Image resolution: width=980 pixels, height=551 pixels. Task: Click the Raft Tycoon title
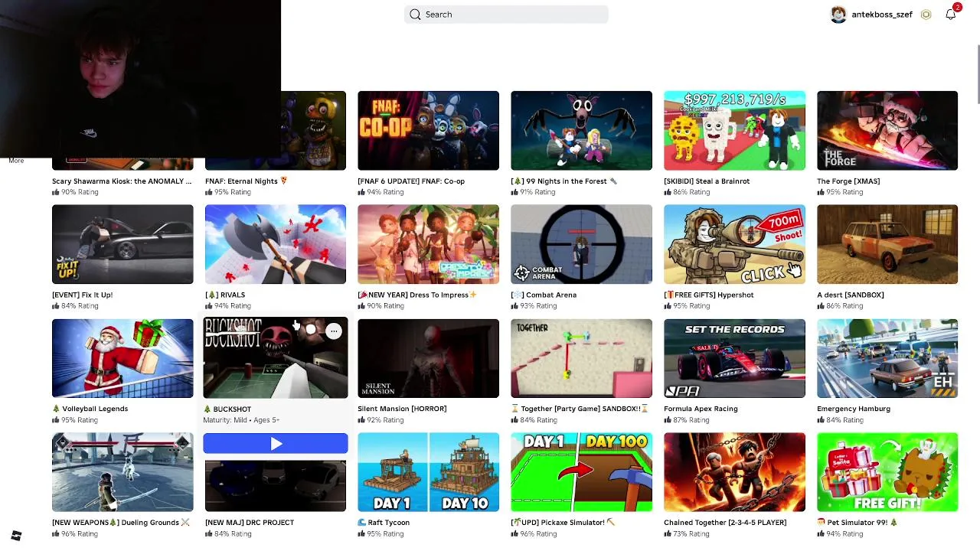point(384,523)
